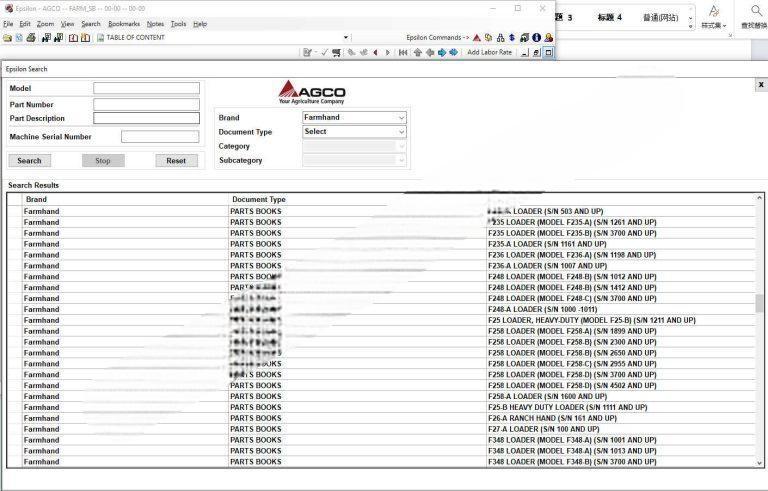Close the Epsilon Search panel
The image size is (768, 491).
point(761,85)
